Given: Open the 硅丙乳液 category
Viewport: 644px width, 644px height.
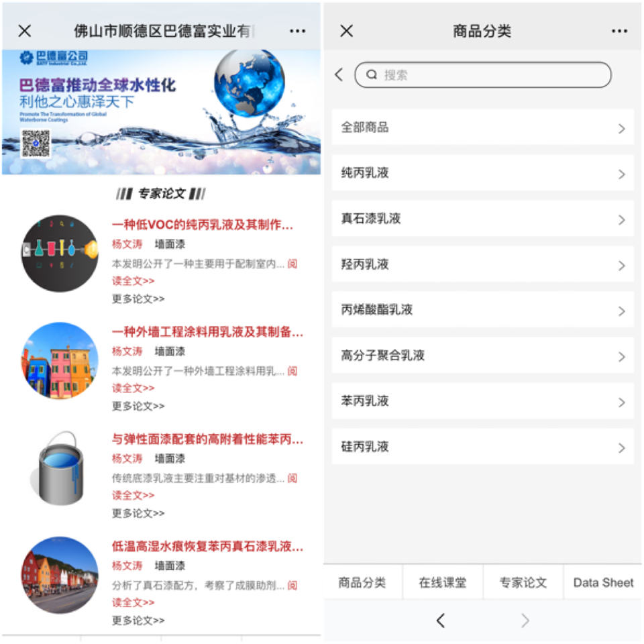Looking at the screenshot, I should coord(482,447).
